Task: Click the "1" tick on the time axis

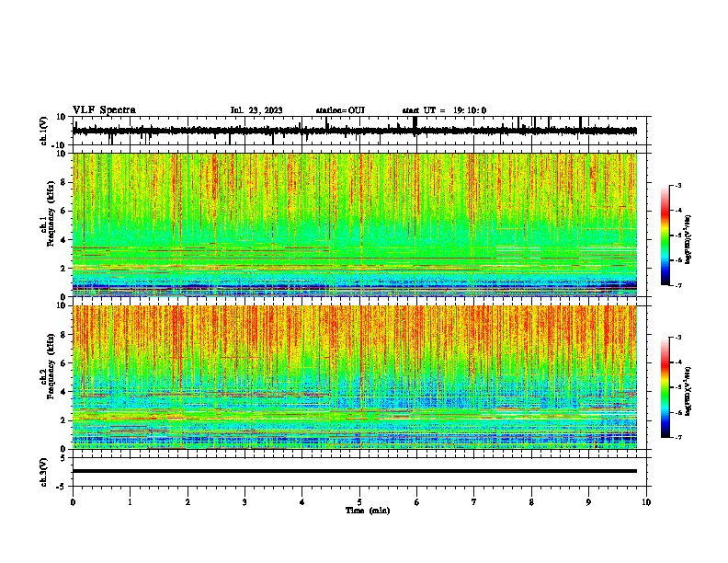Action: pos(130,502)
